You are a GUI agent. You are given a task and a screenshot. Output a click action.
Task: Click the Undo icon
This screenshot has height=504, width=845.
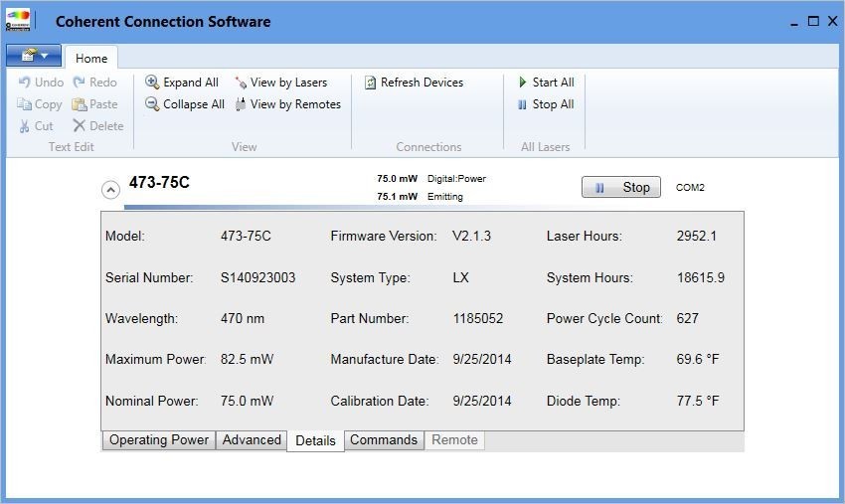[x=24, y=82]
